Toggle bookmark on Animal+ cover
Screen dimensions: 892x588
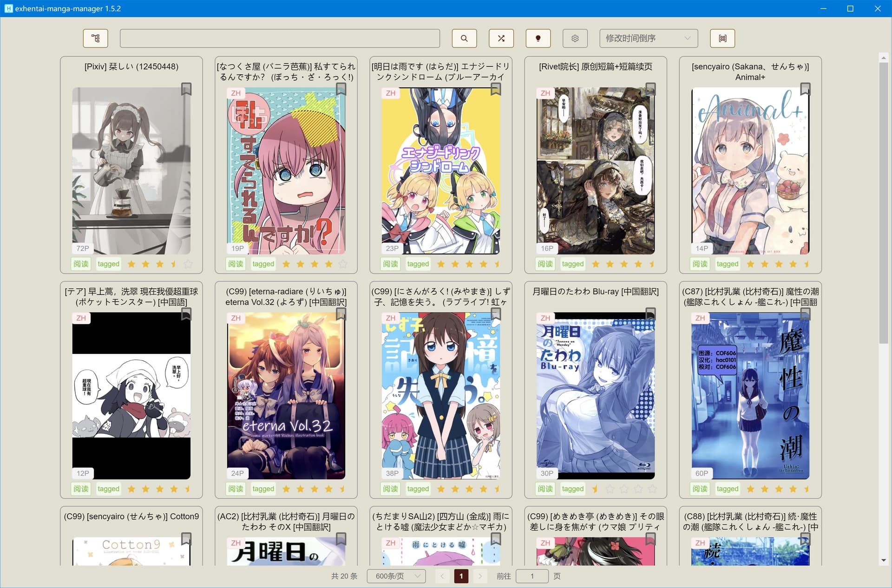coord(805,89)
